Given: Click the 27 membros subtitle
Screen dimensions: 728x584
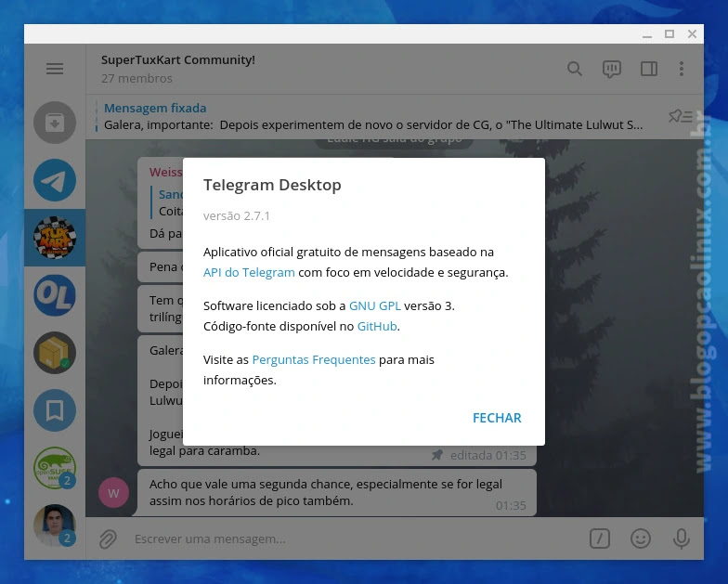Looking at the screenshot, I should point(136,78).
